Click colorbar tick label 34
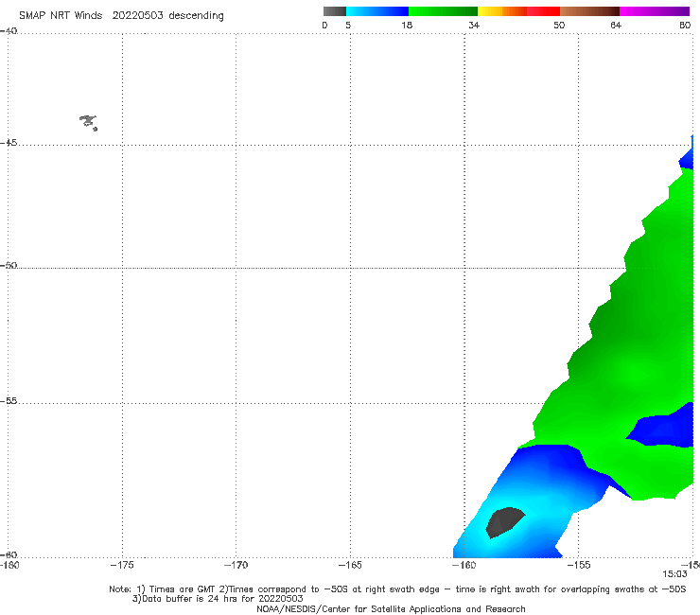700x615 pixels. tap(474, 25)
